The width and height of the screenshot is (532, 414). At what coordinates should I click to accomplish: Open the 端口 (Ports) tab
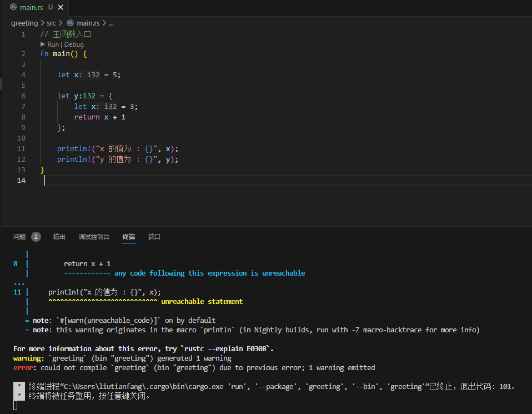pos(154,237)
